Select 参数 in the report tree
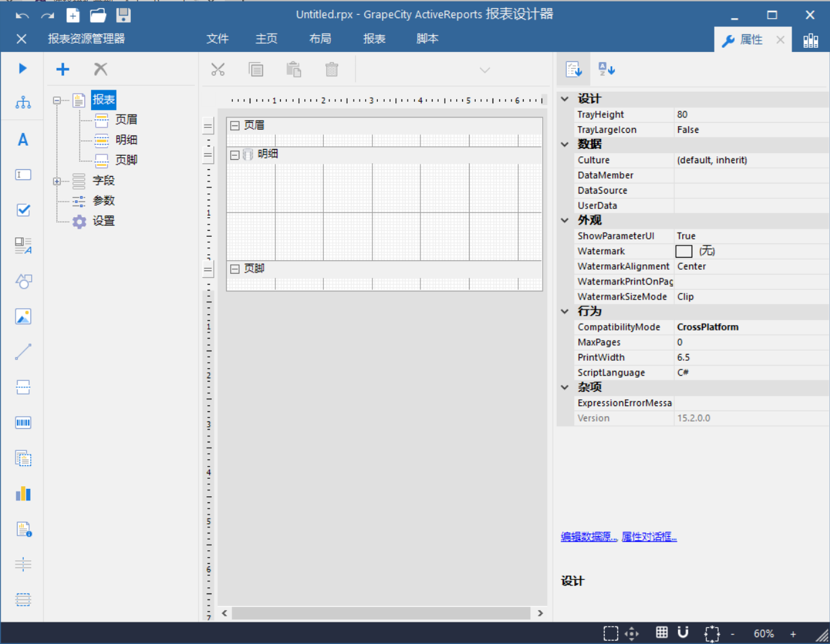Screen dimensions: 830x644 [104, 201]
